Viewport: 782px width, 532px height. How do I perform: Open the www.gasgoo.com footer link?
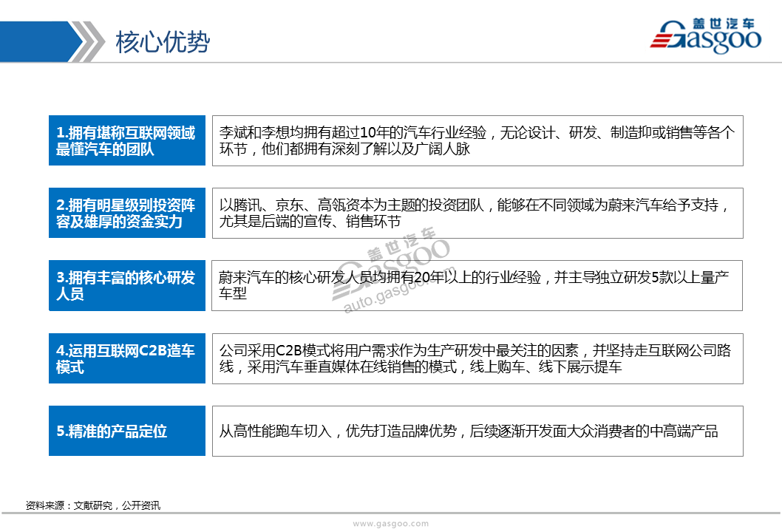point(390,524)
